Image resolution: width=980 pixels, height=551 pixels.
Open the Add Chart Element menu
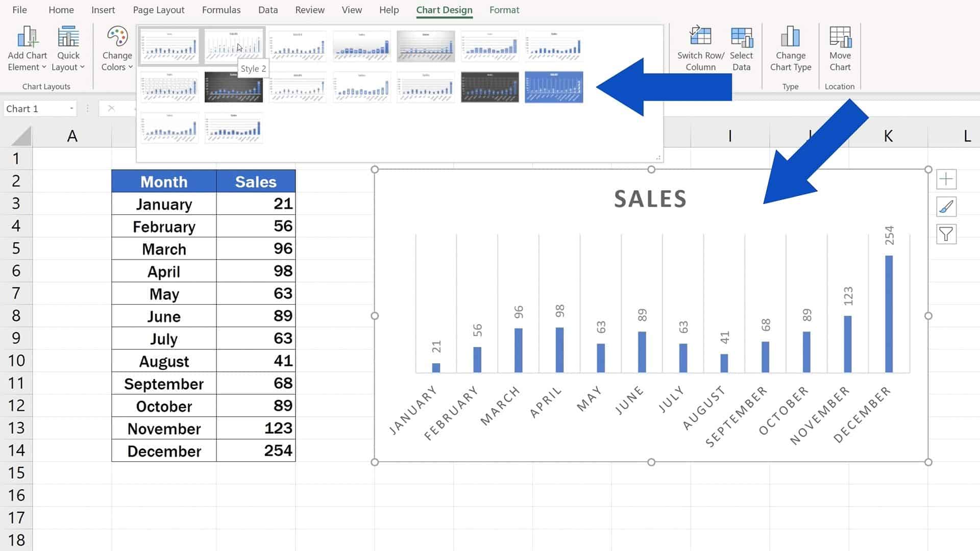27,48
